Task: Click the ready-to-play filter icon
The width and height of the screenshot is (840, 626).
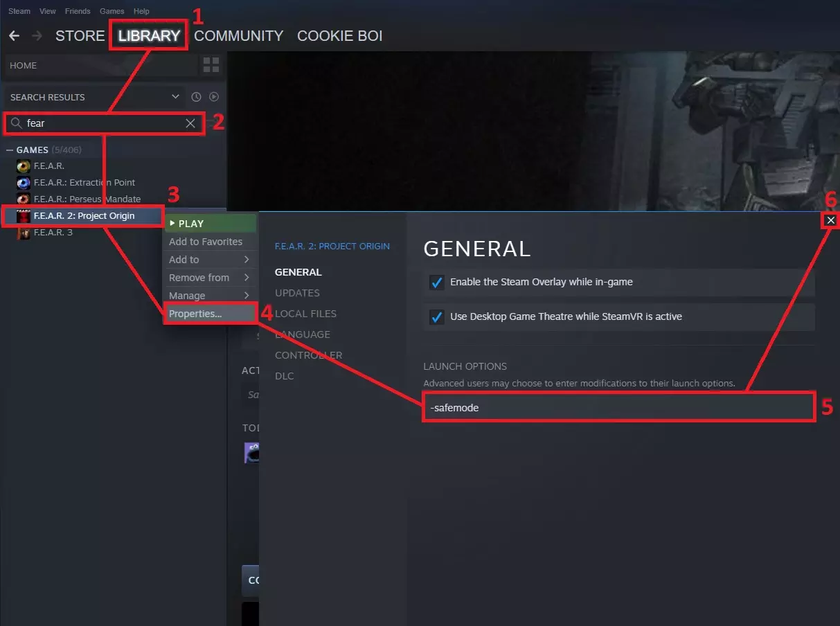Action: 214,97
